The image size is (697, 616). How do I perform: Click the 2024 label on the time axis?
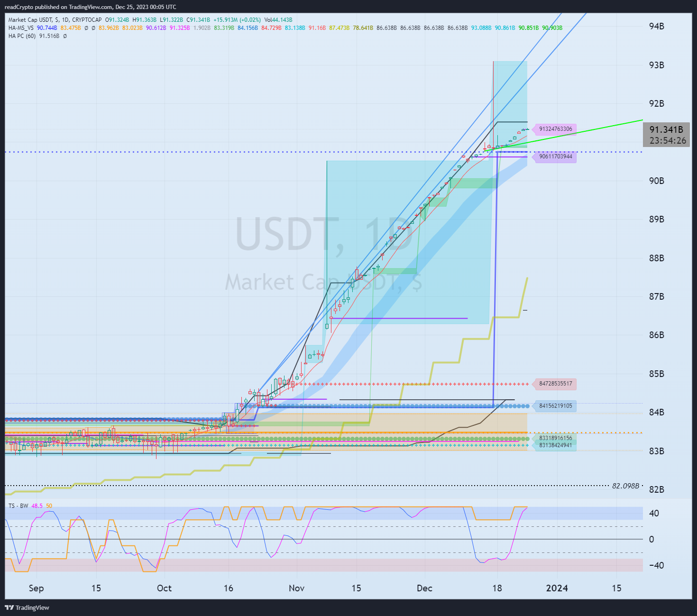click(557, 588)
